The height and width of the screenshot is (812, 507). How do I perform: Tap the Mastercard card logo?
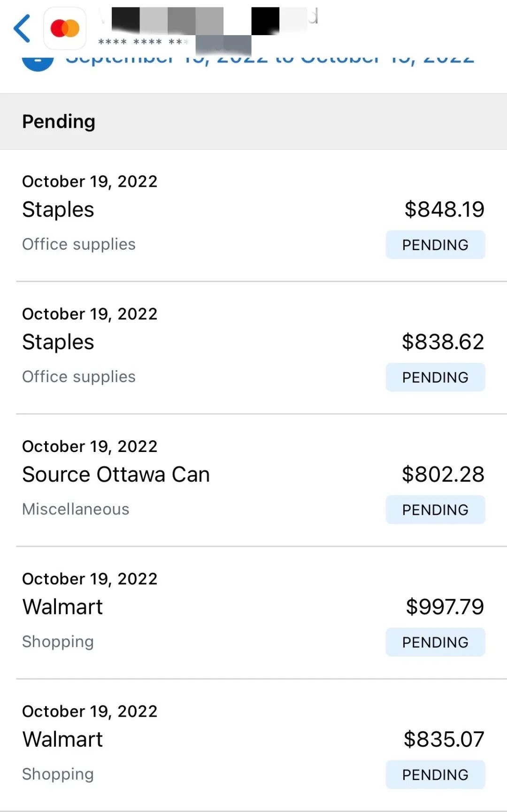tap(65, 28)
